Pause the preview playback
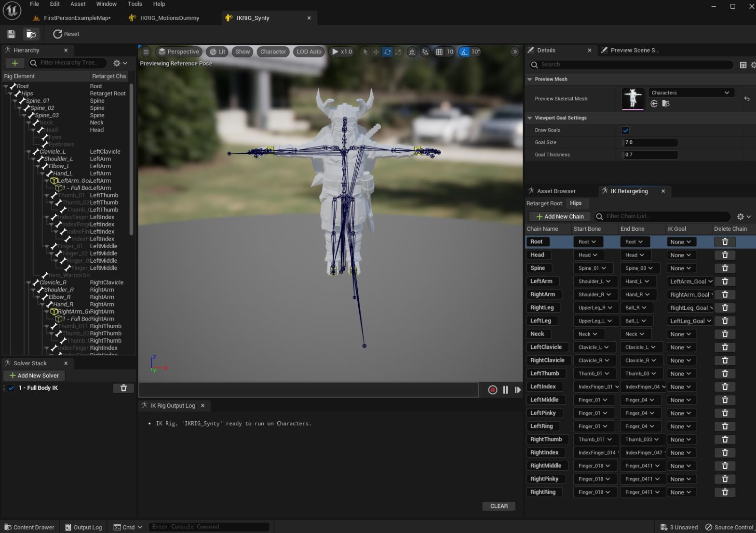 click(505, 390)
